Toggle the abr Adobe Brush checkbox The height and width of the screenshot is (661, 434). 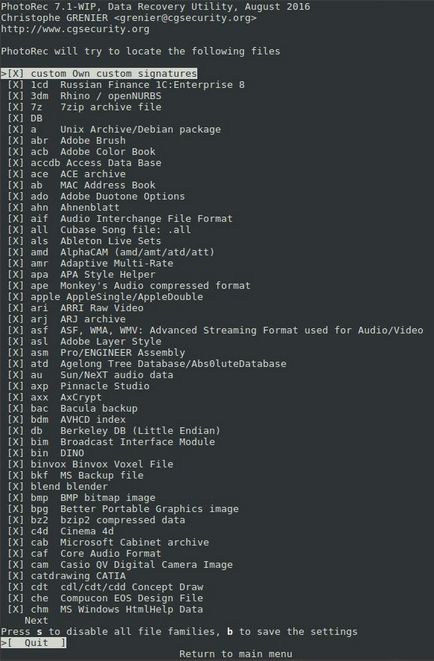click(x=16, y=140)
